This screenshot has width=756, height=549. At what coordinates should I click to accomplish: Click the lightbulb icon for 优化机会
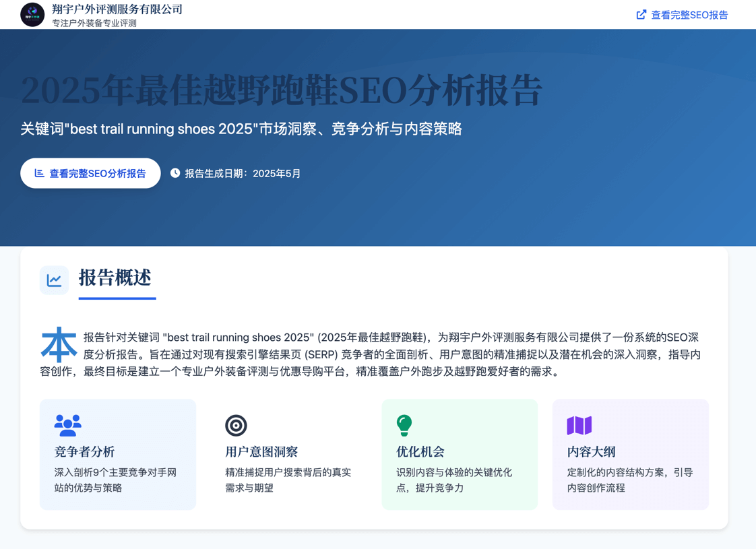tap(404, 425)
